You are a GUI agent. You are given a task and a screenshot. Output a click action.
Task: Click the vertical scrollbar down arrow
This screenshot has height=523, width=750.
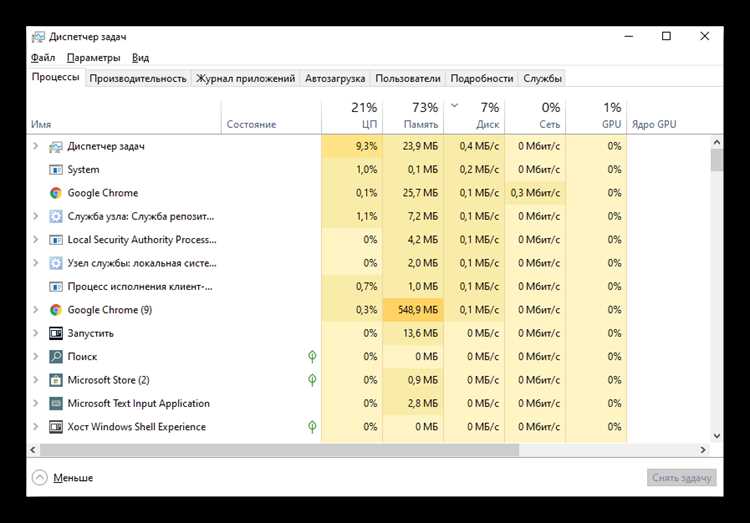pos(717,436)
